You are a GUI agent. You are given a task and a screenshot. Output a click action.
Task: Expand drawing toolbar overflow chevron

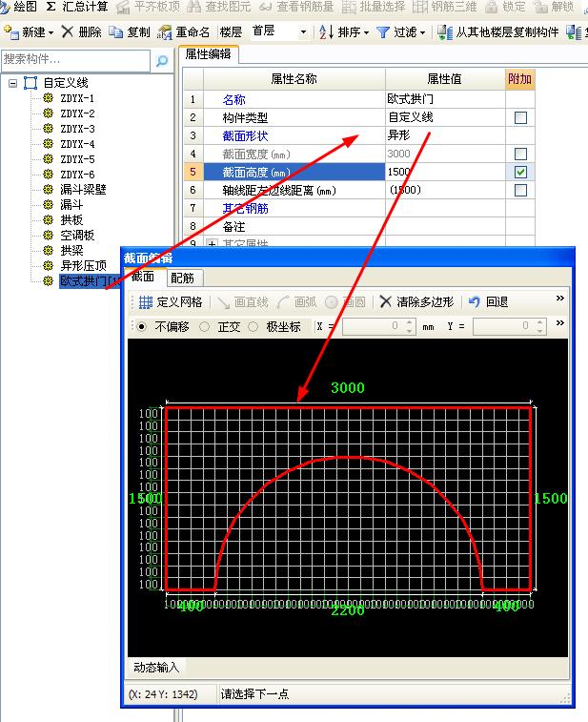(560, 299)
